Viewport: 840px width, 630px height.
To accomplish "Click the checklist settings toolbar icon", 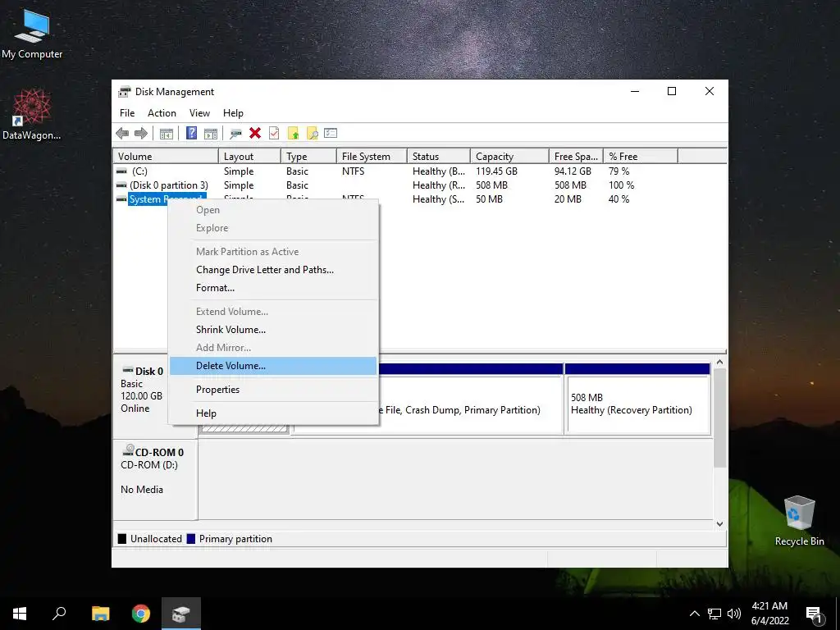I will click(x=331, y=133).
